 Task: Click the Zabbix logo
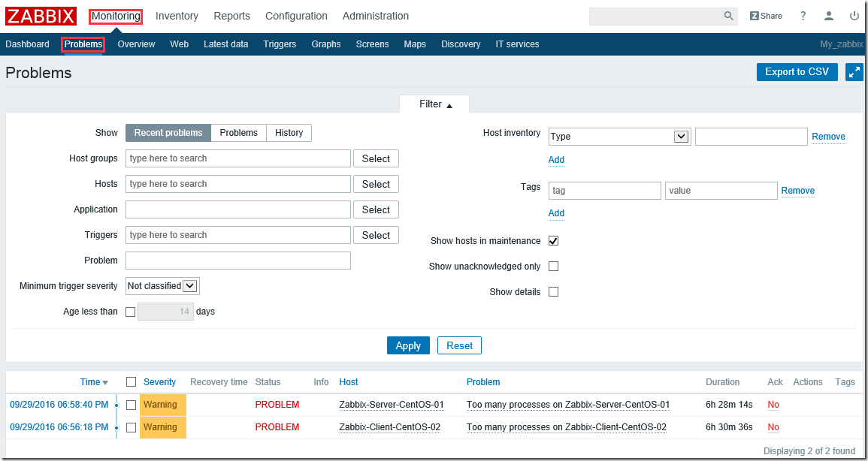(x=41, y=16)
